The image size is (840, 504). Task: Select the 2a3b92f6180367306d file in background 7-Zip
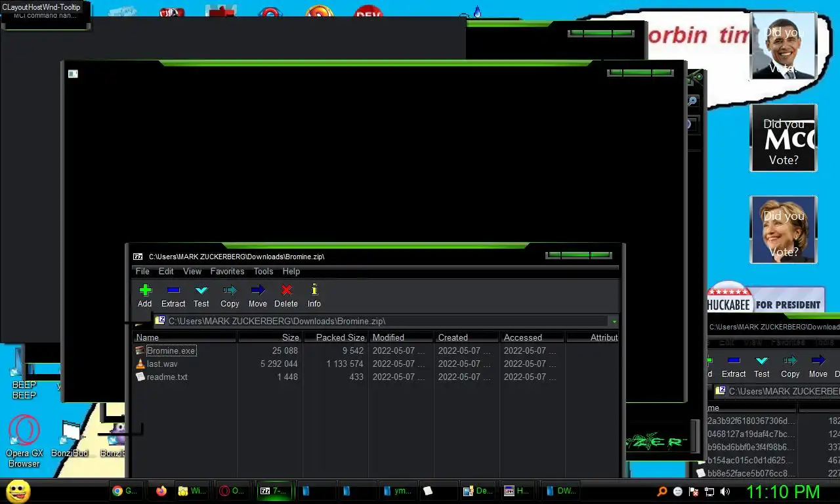click(x=751, y=421)
